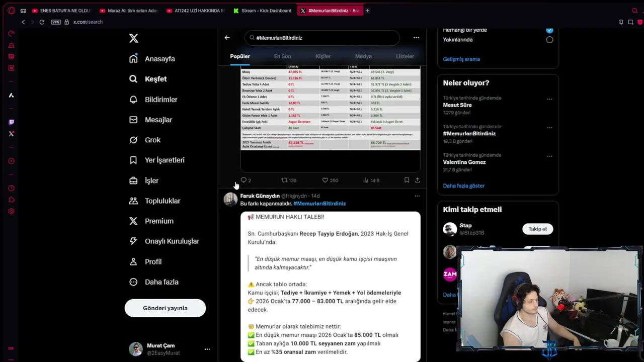The width and height of the screenshot is (644, 362).
Task: Open the Aria AI icon in Opera sidebar
Action: [x=11, y=95]
